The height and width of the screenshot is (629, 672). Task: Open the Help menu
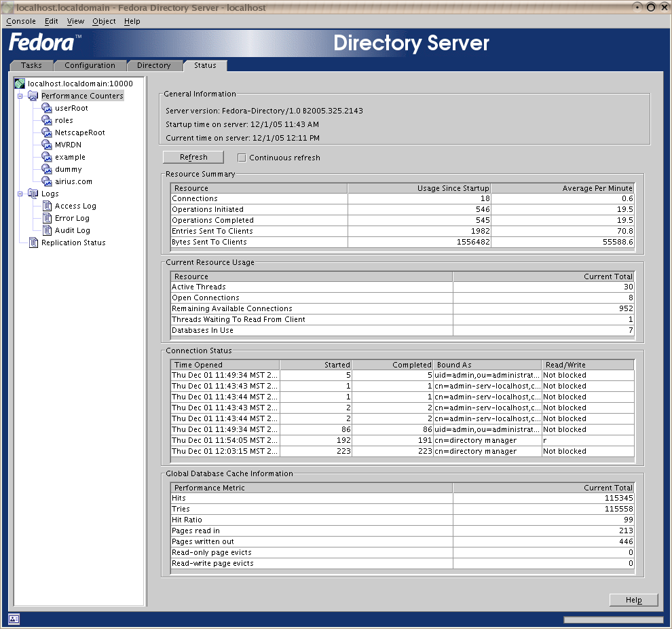(x=132, y=21)
